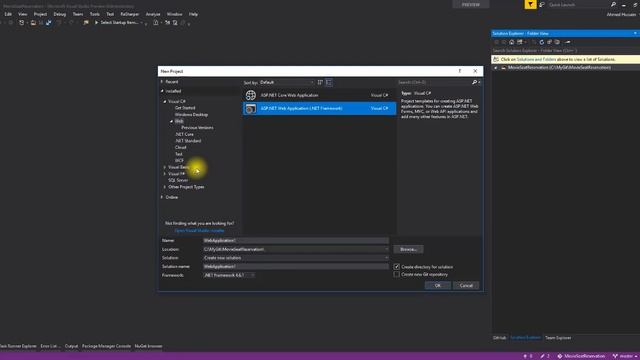Expand Other Project Types node
The image size is (640, 360).
click(165, 187)
